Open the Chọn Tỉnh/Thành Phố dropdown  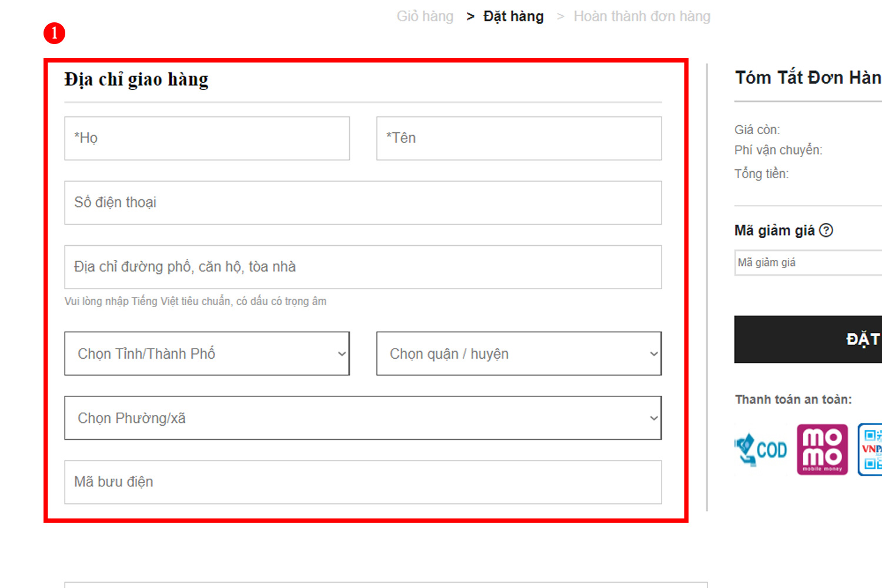coord(207,353)
